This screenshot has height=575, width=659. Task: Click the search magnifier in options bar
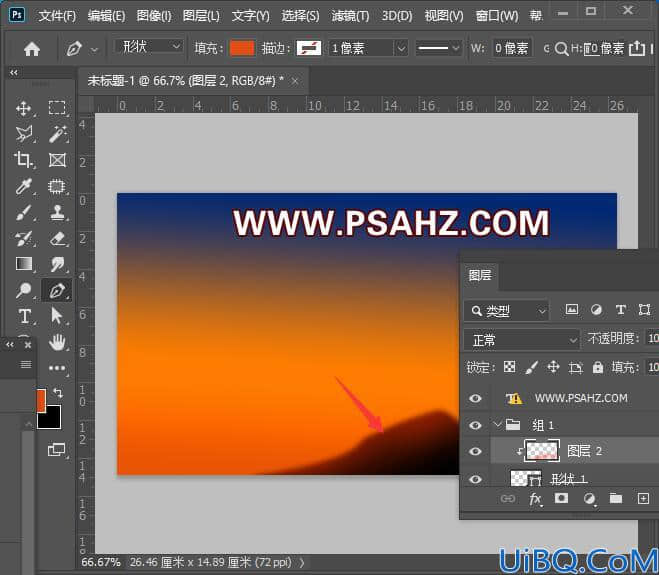point(561,49)
